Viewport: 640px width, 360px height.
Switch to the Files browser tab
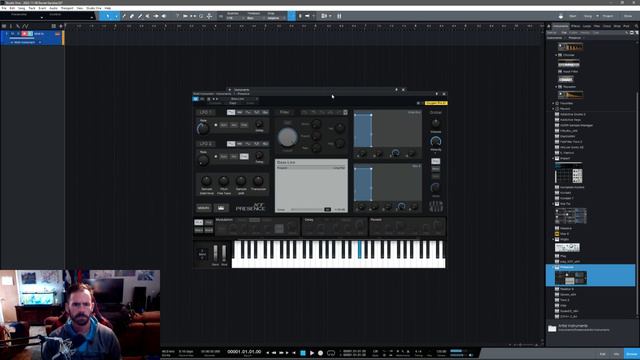click(x=597, y=26)
